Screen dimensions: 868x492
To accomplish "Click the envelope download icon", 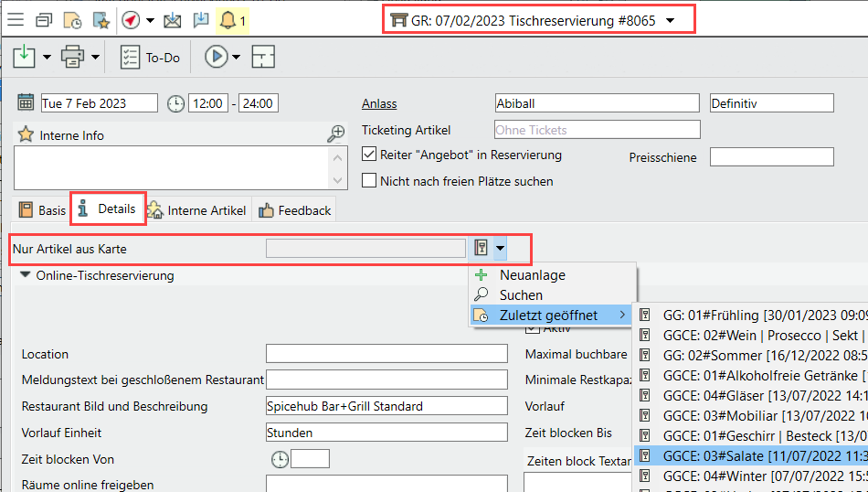I will pos(172,20).
